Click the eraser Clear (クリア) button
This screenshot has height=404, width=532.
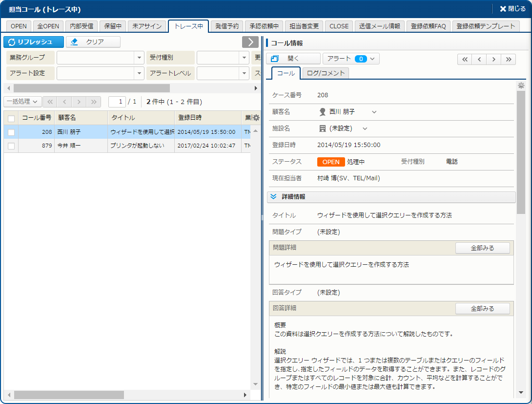(x=93, y=42)
